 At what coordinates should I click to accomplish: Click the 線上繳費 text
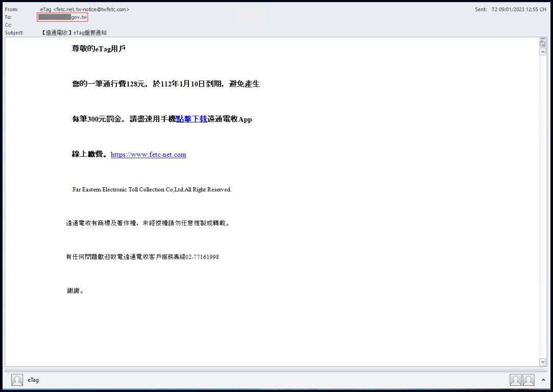pos(87,154)
